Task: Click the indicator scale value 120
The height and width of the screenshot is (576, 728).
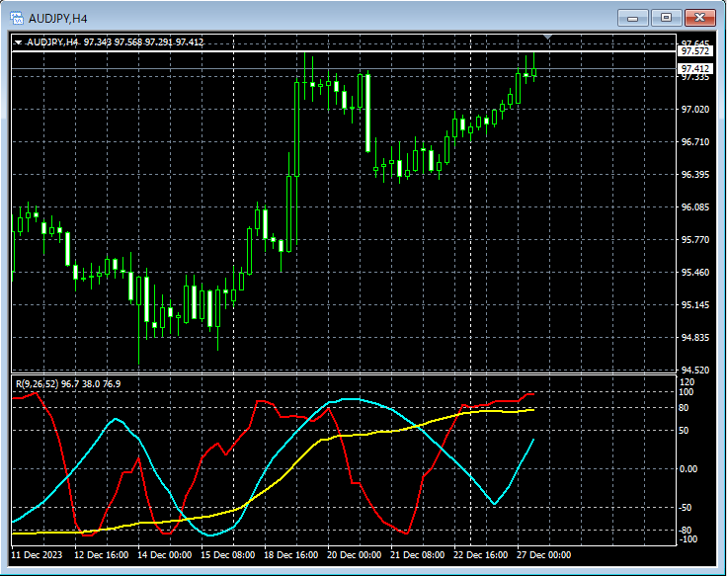Action: [687, 381]
